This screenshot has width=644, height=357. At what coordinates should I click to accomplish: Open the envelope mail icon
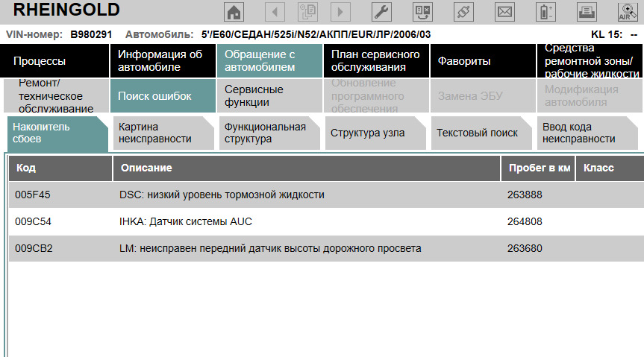pos(504,12)
